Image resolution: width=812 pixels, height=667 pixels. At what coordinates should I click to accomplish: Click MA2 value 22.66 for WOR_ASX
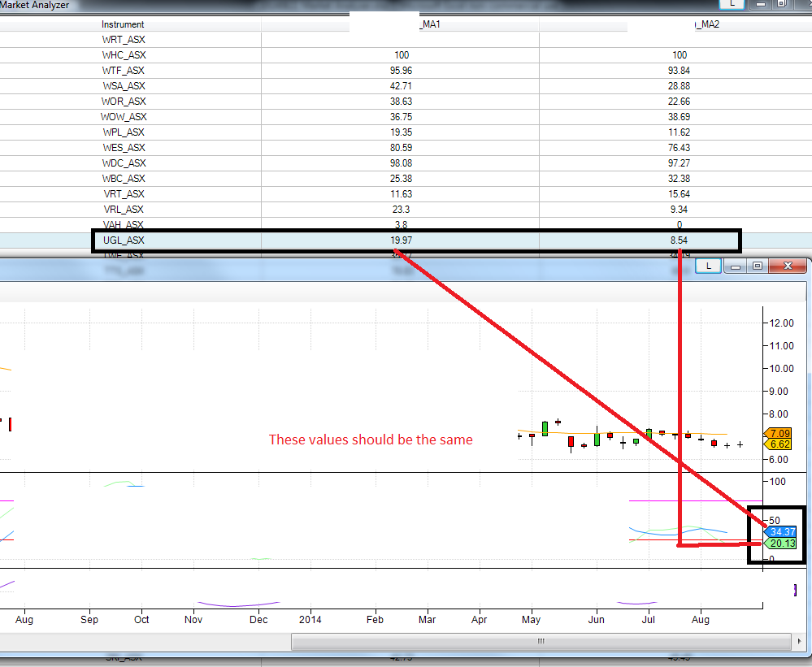click(x=679, y=102)
